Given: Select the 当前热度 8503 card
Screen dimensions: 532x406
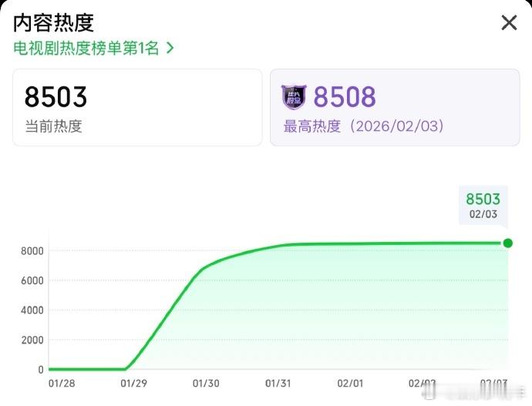Looking at the screenshot, I should coord(137,107).
